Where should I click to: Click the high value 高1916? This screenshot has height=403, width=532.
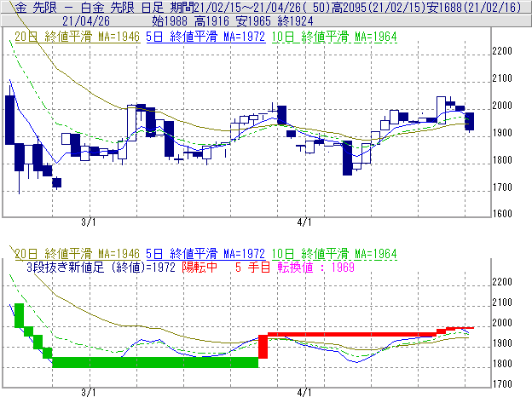pos(211,21)
